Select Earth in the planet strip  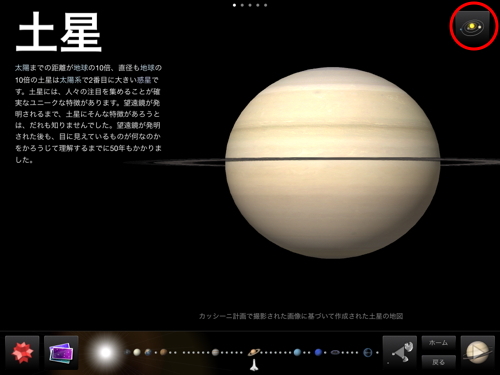[x=148, y=352]
